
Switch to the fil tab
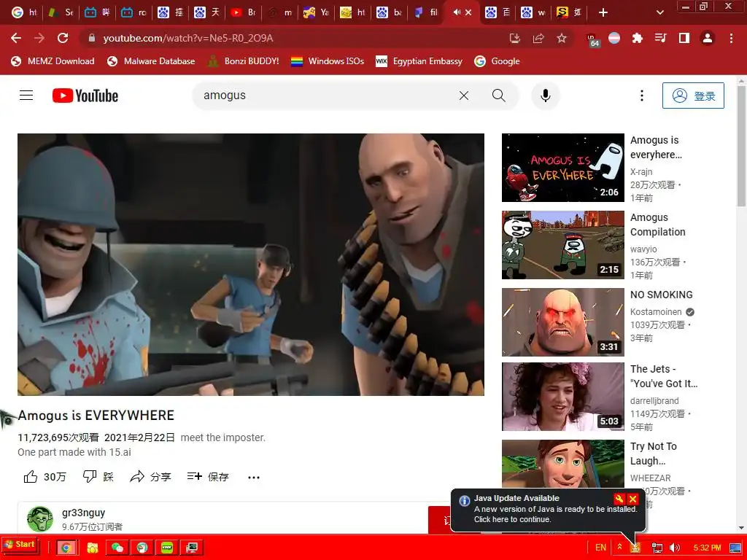[x=425, y=12]
